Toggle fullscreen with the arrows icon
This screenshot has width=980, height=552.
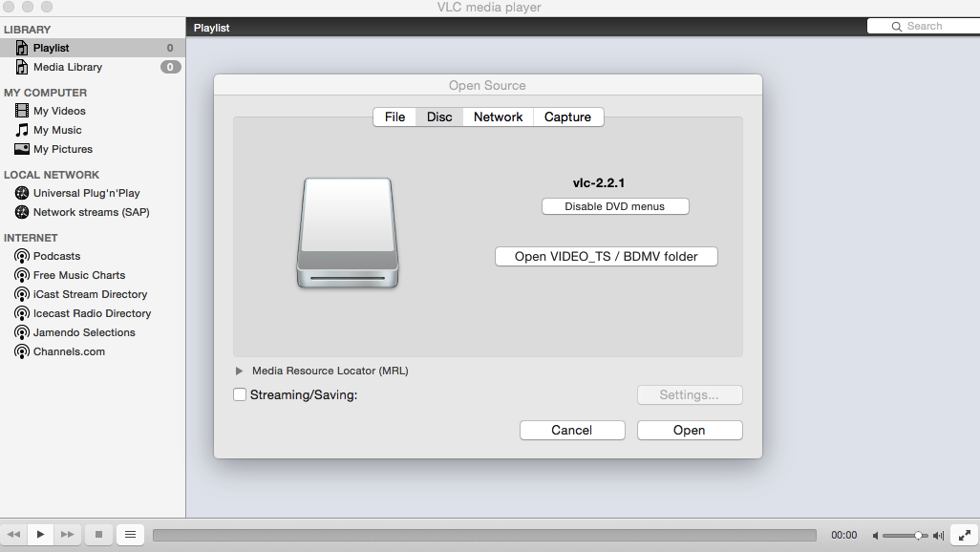click(965, 535)
